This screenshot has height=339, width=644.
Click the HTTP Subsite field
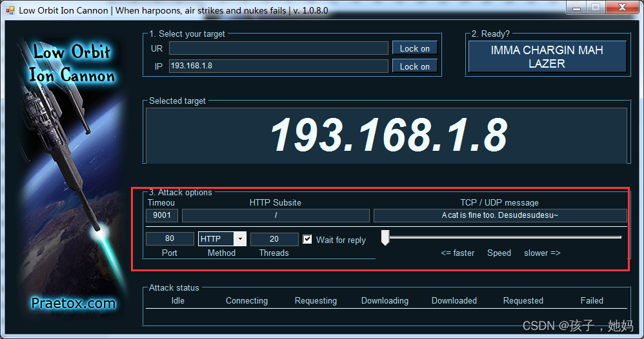click(x=276, y=215)
